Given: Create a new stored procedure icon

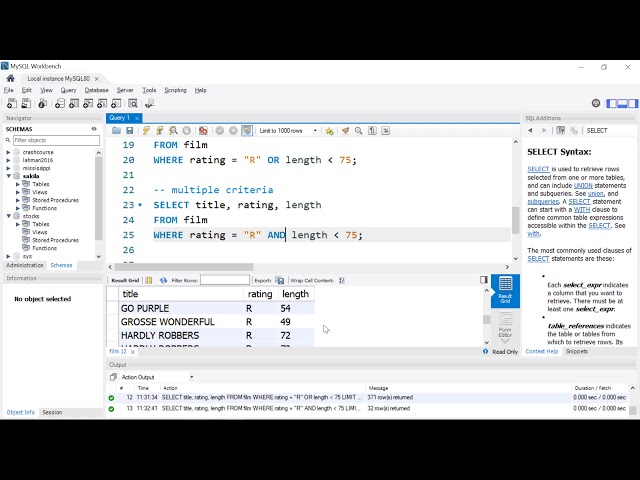Looking at the screenshot, I should pyautogui.click(x=102, y=104).
